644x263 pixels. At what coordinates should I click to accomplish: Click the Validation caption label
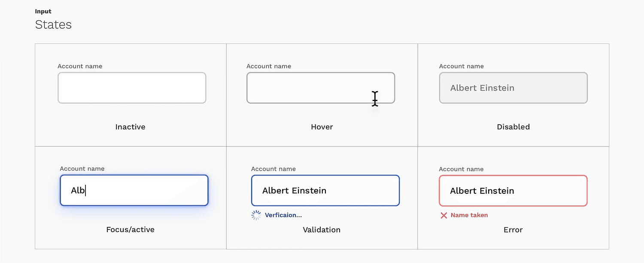click(322, 229)
